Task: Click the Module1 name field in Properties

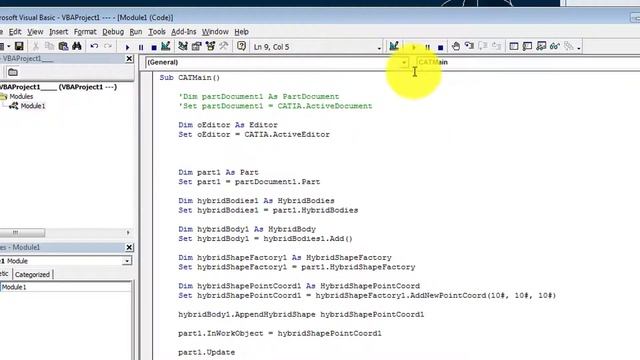Action: tap(66, 287)
